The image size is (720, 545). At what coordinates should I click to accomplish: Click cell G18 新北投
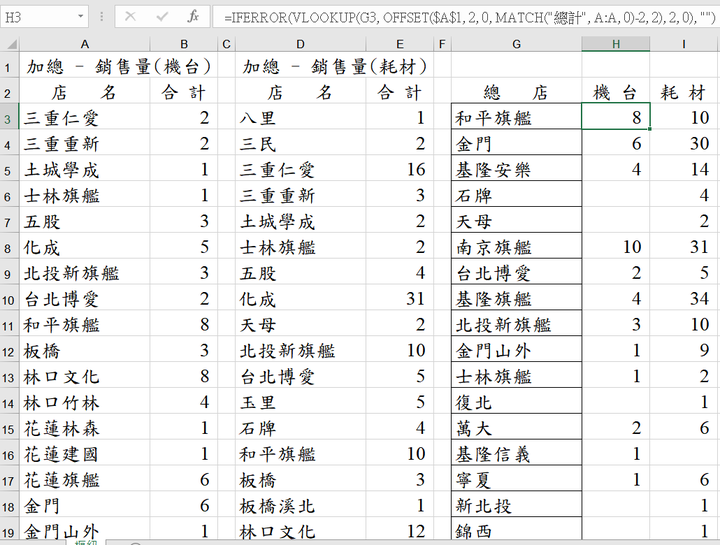point(517,506)
